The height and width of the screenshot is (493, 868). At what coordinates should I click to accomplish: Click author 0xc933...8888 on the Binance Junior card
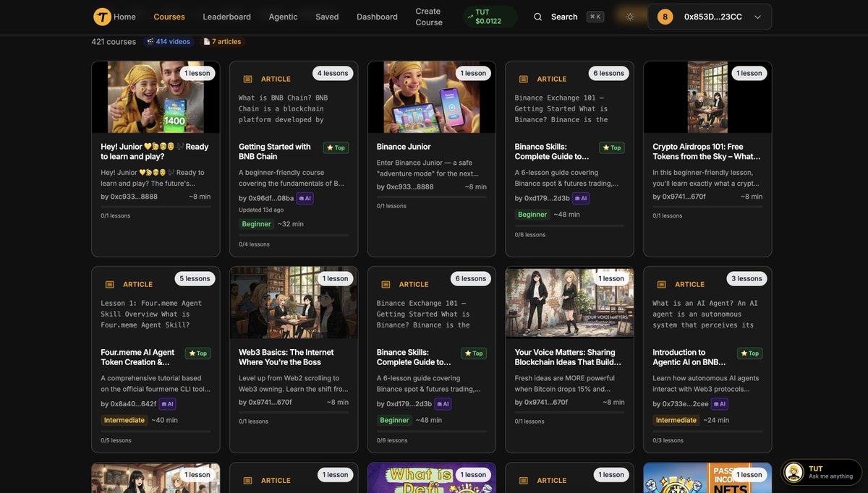click(x=410, y=187)
